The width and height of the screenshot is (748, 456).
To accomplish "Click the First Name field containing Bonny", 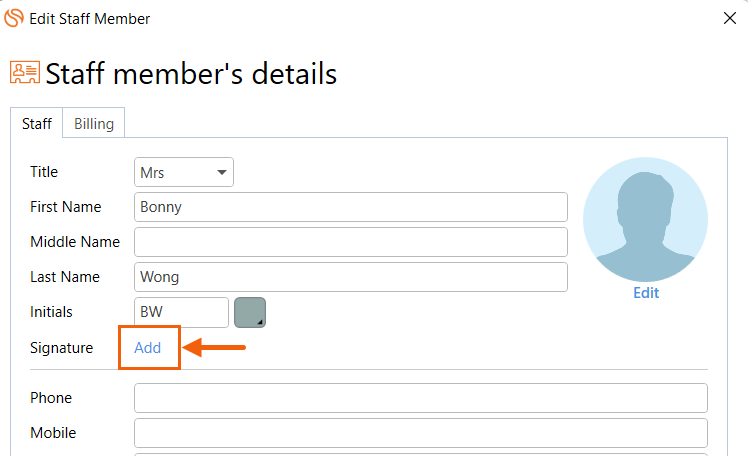I will click(x=351, y=207).
